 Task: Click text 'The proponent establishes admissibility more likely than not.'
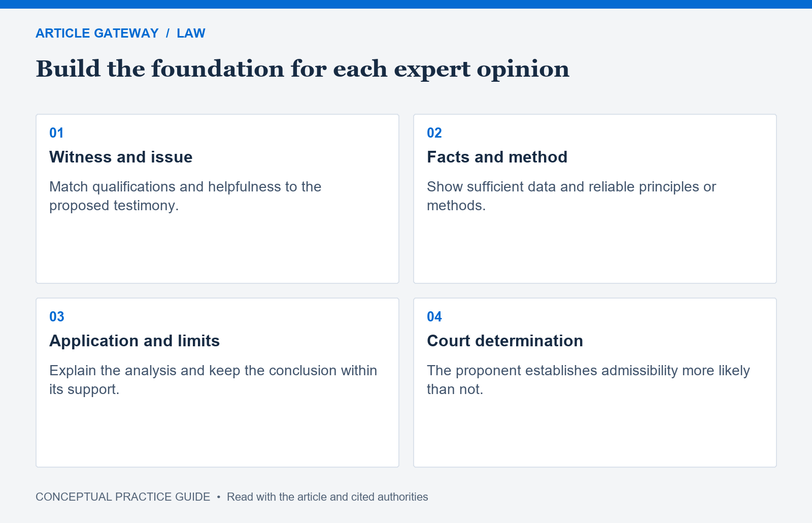[x=588, y=380]
